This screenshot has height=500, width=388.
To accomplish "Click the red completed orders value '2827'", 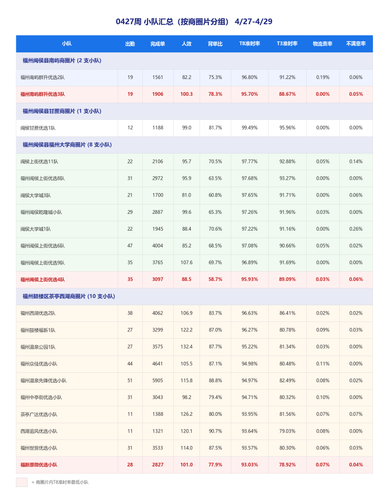I will click(158, 465).
